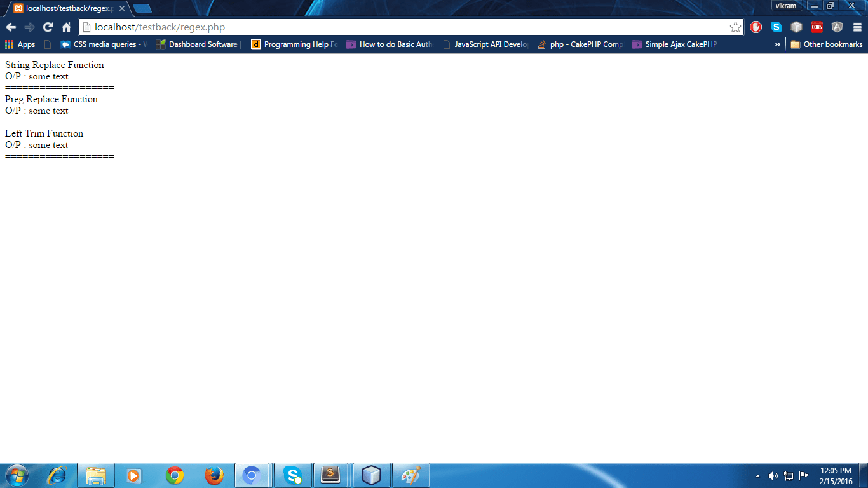
Task: Open the network tray icon
Action: (x=789, y=476)
